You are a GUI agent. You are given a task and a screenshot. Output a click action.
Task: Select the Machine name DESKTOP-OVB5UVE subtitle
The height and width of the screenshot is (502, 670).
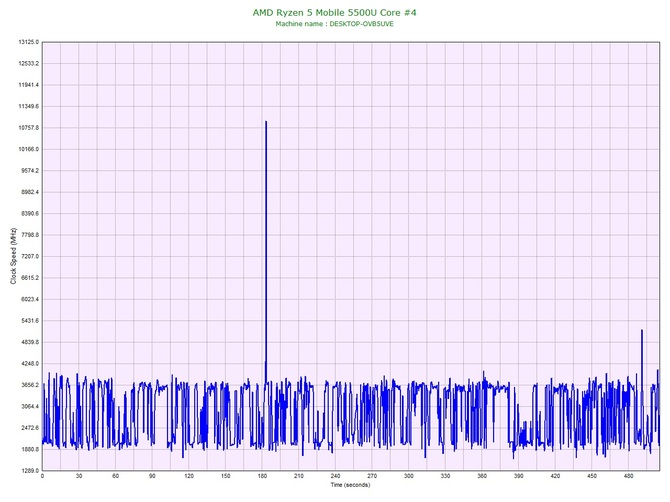(x=334, y=24)
